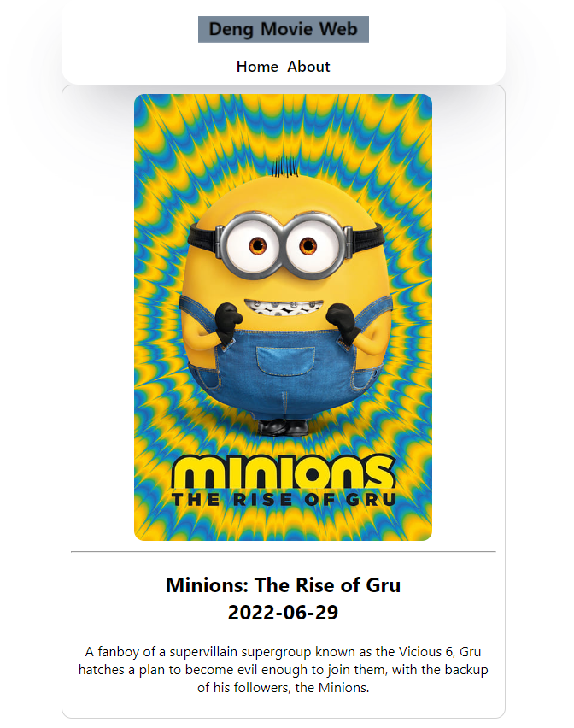Click the minion's left eye on the poster
This screenshot has width=574, height=728.
point(258,244)
